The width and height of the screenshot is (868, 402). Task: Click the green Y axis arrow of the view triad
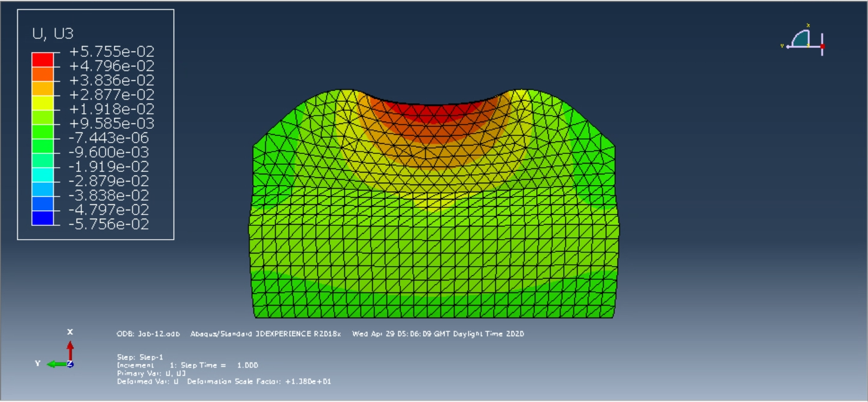pyautogui.click(x=58, y=364)
